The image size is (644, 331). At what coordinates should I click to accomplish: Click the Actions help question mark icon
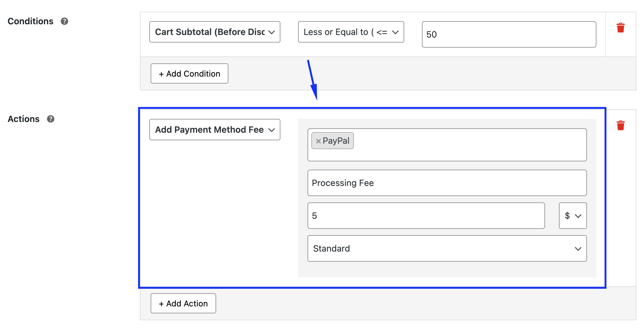[50, 119]
